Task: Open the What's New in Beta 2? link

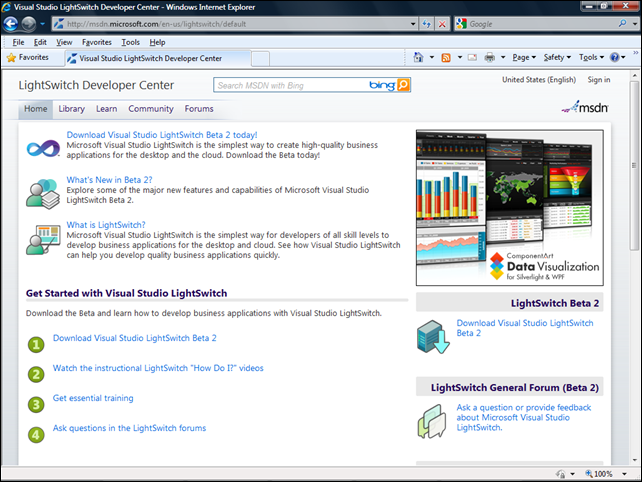Action: [109, 180]
